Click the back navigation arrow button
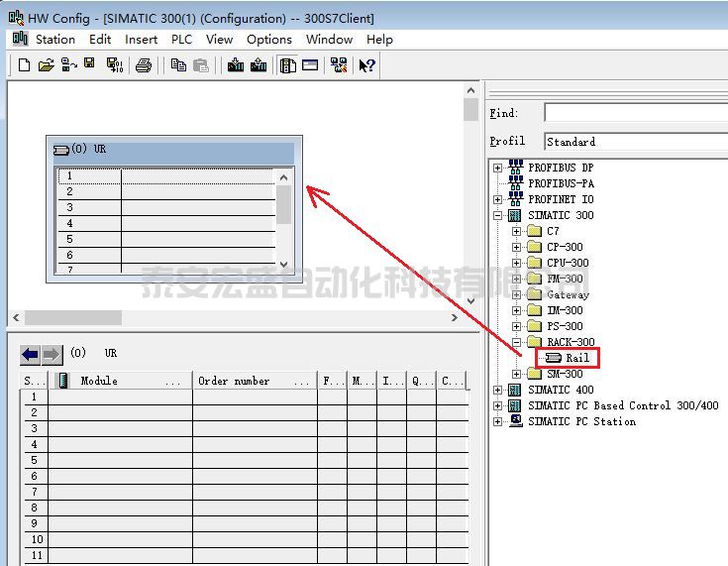Image resolution: width=728 pixels, height=566 pixels. pos(30,354)
